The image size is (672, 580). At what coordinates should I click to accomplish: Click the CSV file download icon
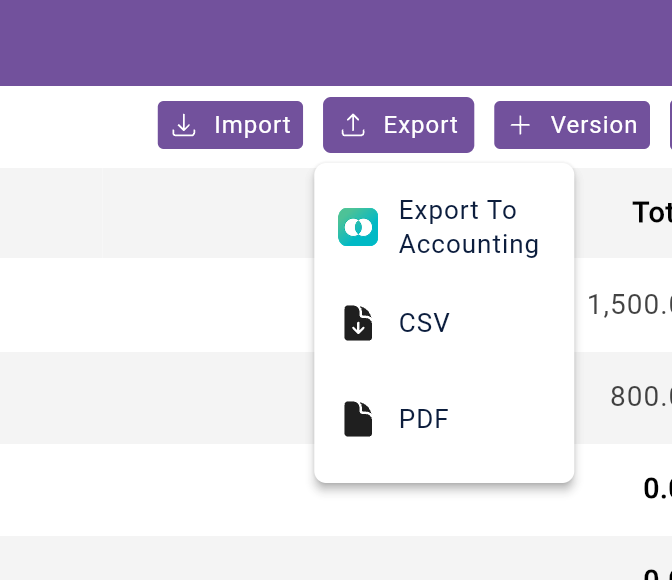[x=358, y=323]
